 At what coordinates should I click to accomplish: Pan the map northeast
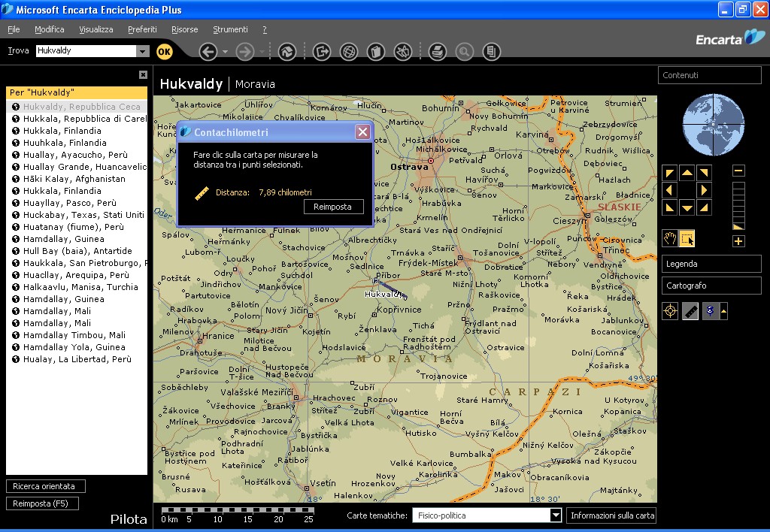point(704,173)
